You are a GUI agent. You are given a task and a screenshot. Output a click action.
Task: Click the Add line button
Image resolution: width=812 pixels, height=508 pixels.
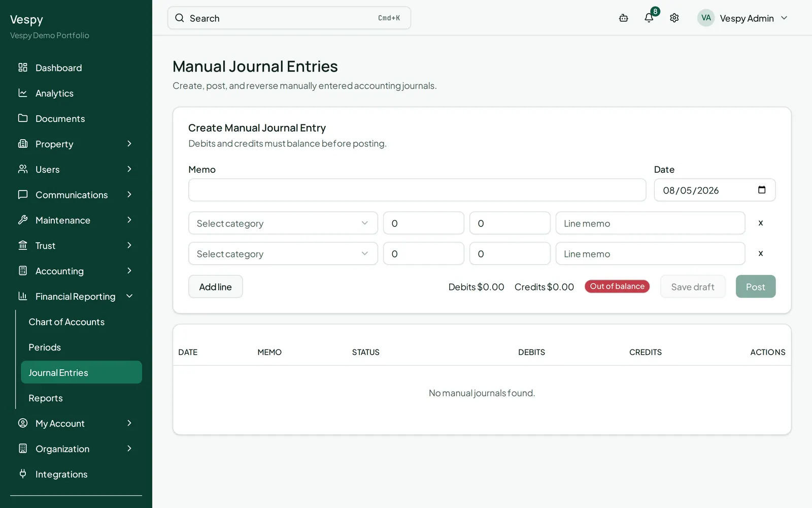216,287
